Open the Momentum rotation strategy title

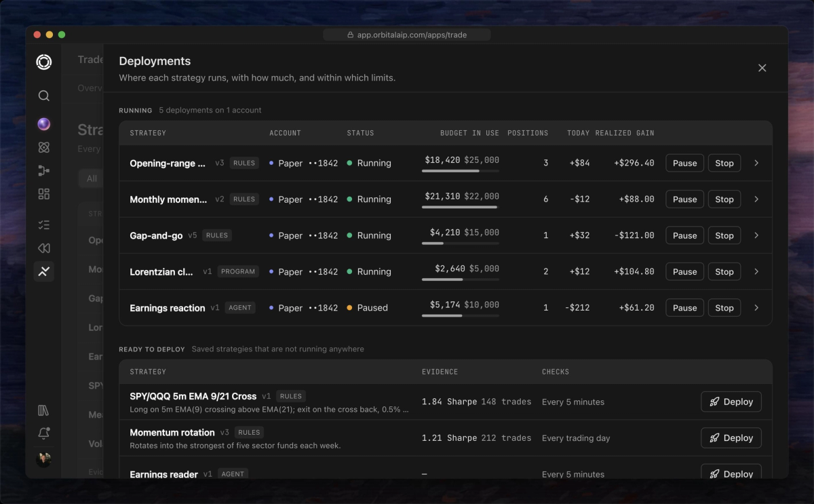172,432
